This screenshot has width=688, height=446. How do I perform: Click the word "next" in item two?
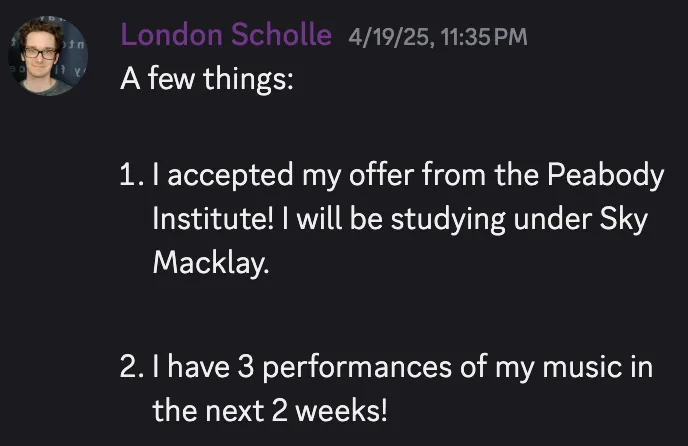tap(235, 412)
